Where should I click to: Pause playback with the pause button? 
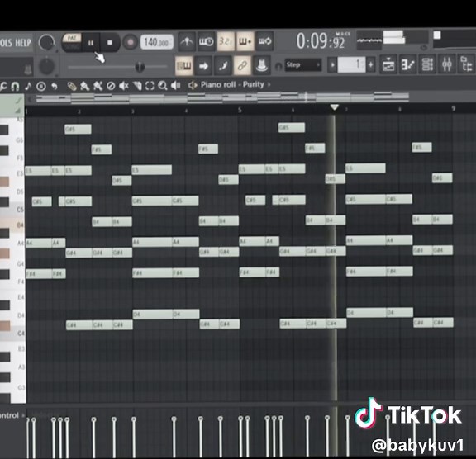point(90,43)
